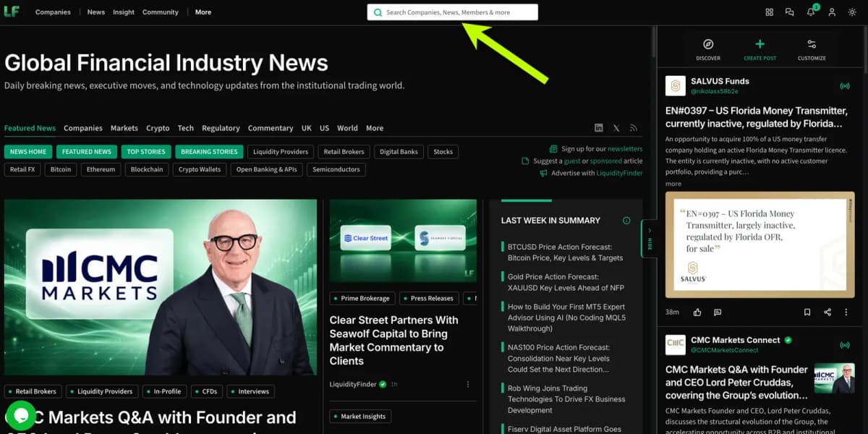This screenshot has width=868, height=434.
Task: Click the newsletter sign-up icon
Action: pos(554,149)
